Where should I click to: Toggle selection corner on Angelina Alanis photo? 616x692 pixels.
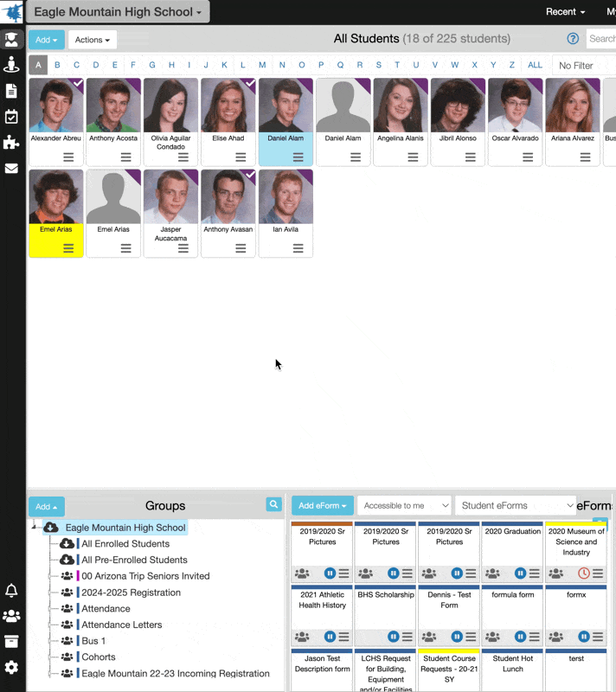tap(422, 84)
